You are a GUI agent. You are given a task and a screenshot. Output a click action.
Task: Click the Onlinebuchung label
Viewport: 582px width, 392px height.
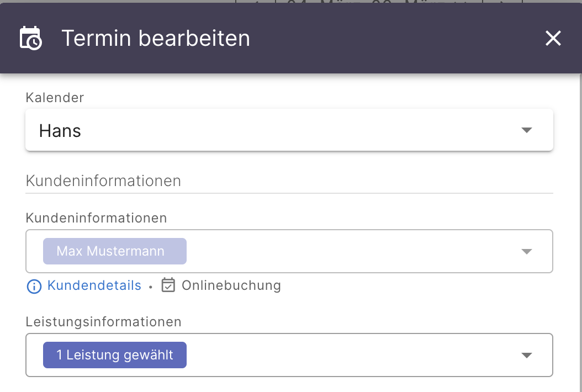click(231, 285)
